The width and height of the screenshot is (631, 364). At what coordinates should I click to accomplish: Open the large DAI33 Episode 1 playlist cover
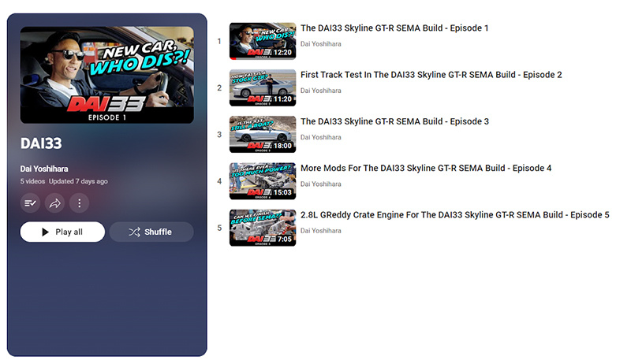(x=107, y=75)
